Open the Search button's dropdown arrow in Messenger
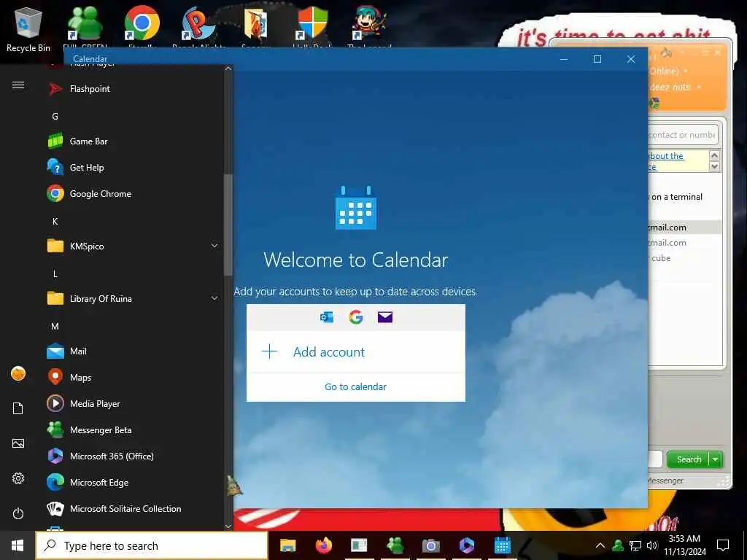 (x=716, y=459)
